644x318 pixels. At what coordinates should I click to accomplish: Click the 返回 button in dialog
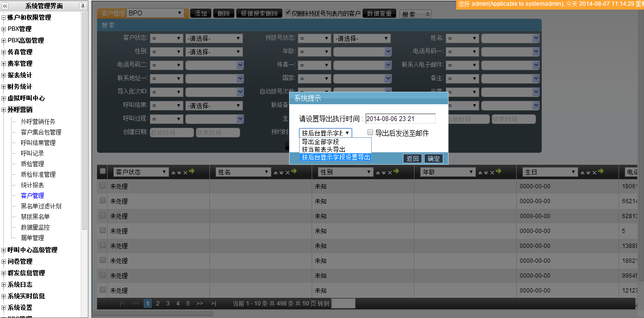click(412, 159)
